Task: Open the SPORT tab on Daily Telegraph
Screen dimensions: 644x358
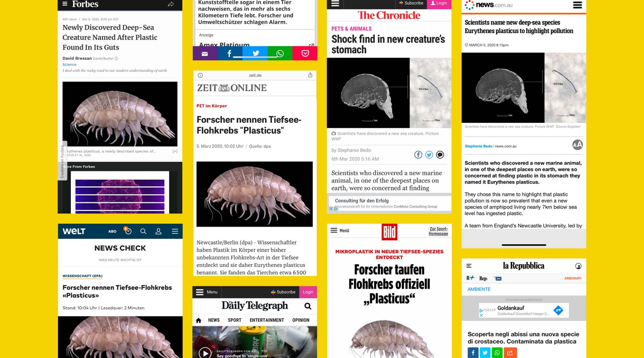Action: [235, 320]
